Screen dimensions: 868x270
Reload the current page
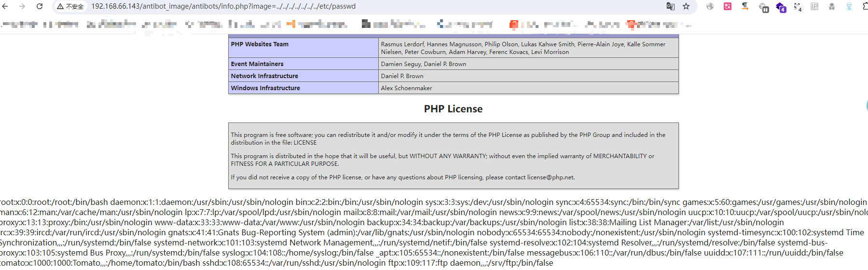coord(40,6)
